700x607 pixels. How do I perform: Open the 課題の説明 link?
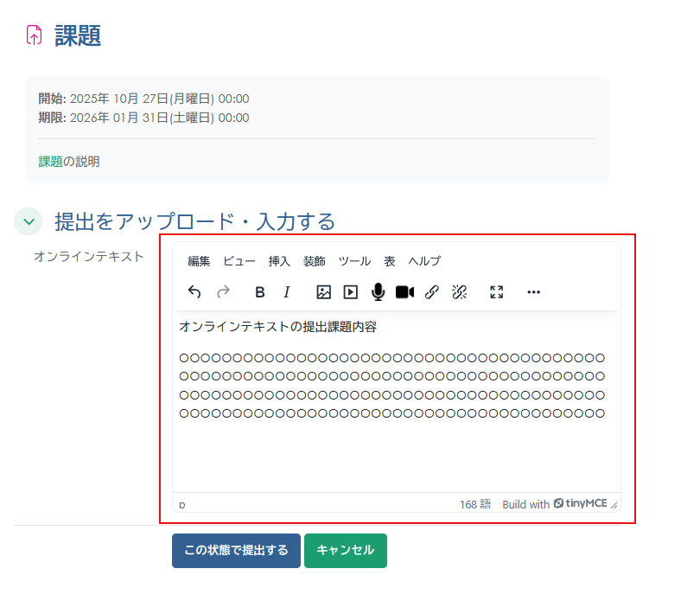click(x=69, y=161)
